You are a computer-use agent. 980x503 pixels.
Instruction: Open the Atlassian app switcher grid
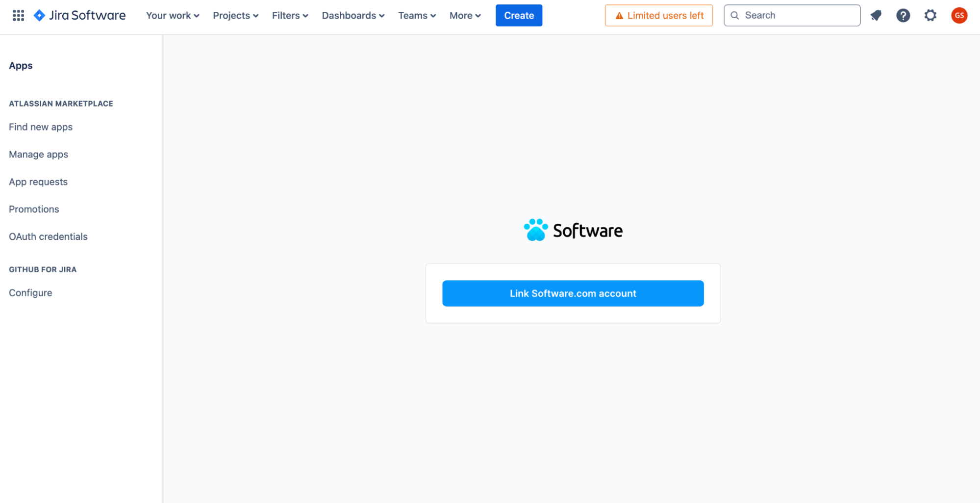tap(18, 15)
